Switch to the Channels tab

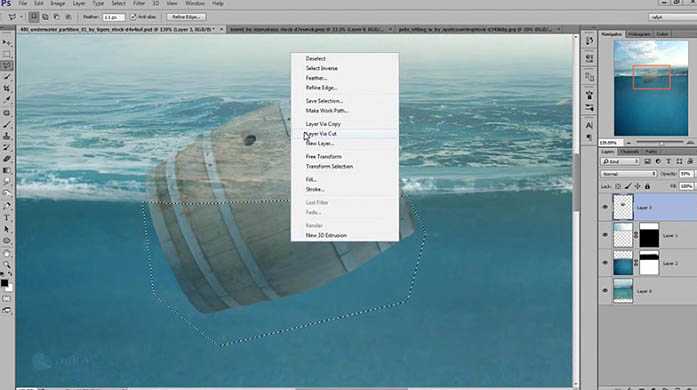tap(629, 152)
